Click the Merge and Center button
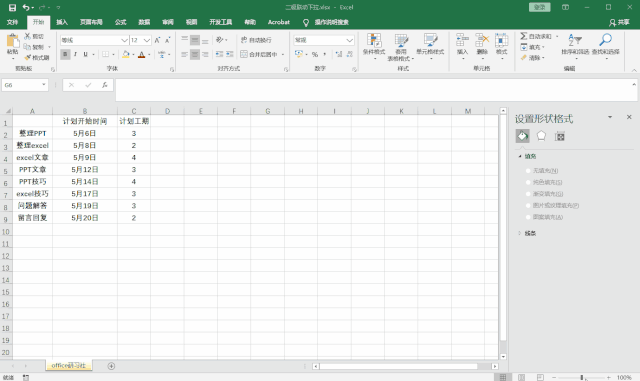640x381 pixels. point(259,54)
